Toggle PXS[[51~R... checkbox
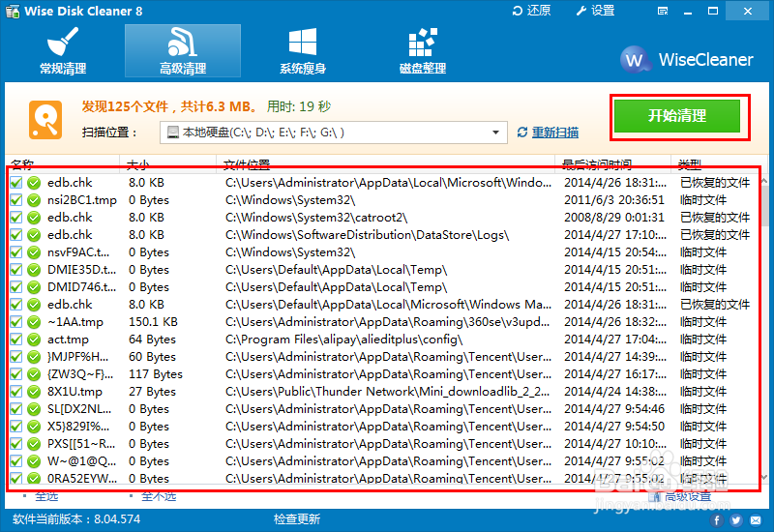This screenshot has width=774, height=532. pyautogui.click(x=15, y=444)
